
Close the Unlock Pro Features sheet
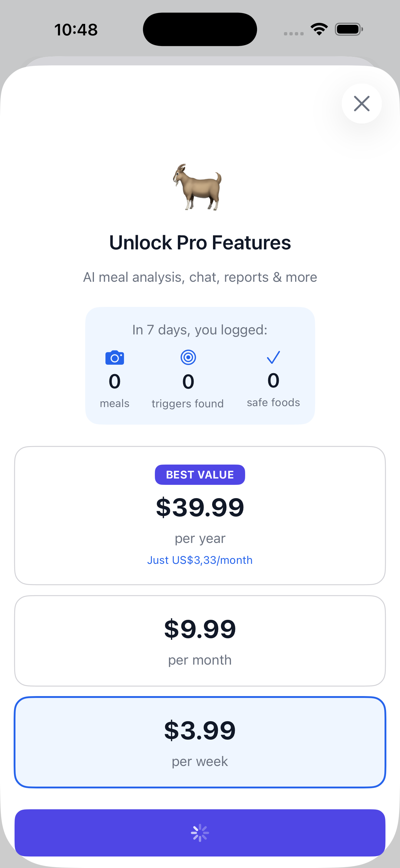(362, 104)
